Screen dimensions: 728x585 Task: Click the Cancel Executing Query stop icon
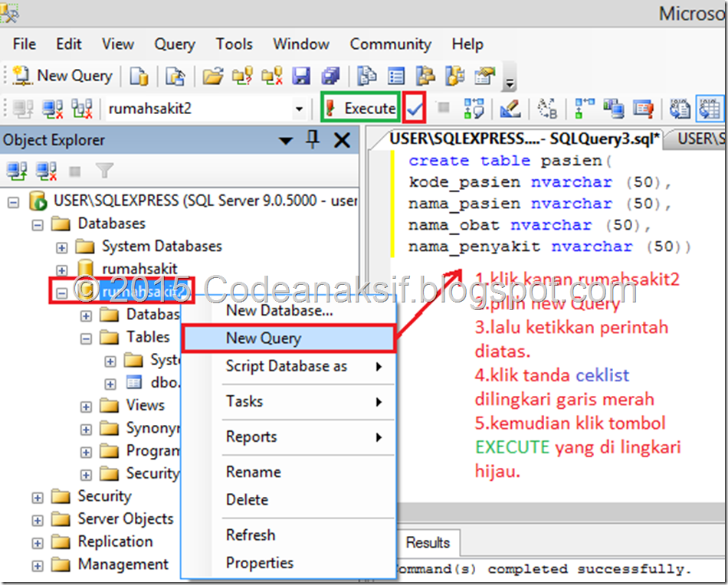444,108
